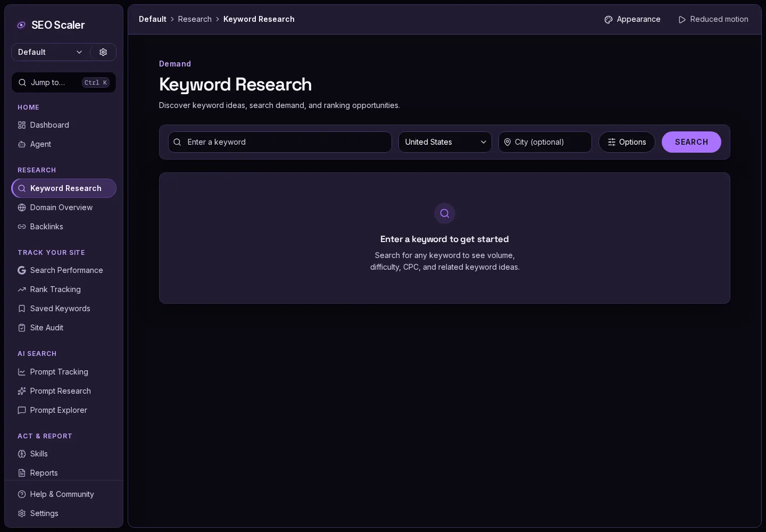
Task: Click the Demand label above the title
Action: pos(175,64)
